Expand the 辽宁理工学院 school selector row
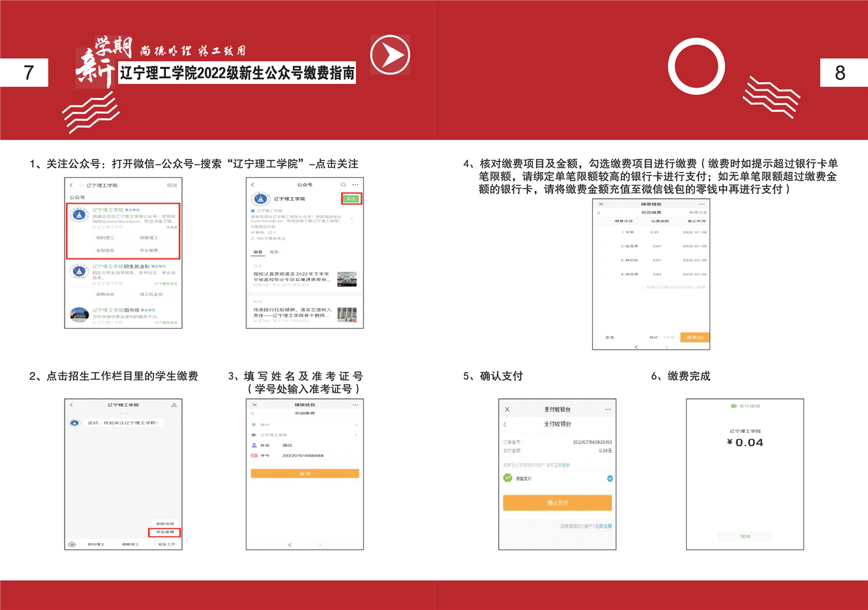 (304, 435)
